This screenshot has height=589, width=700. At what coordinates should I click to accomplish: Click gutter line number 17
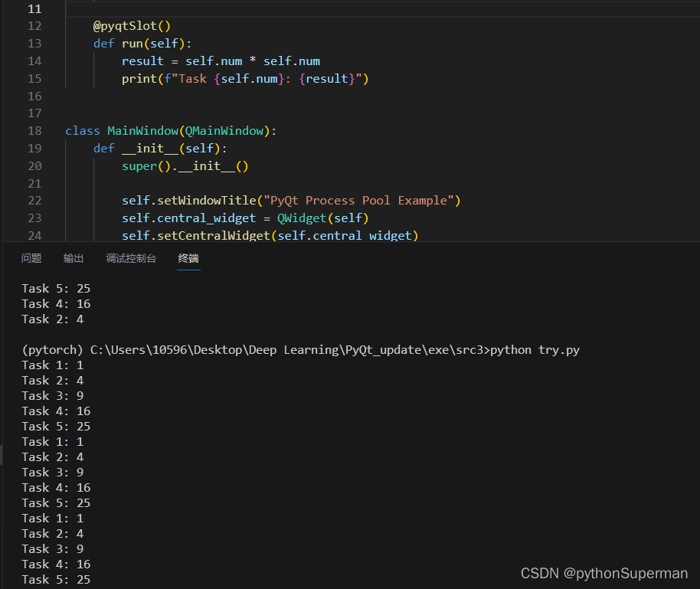[x=34, y=113]
